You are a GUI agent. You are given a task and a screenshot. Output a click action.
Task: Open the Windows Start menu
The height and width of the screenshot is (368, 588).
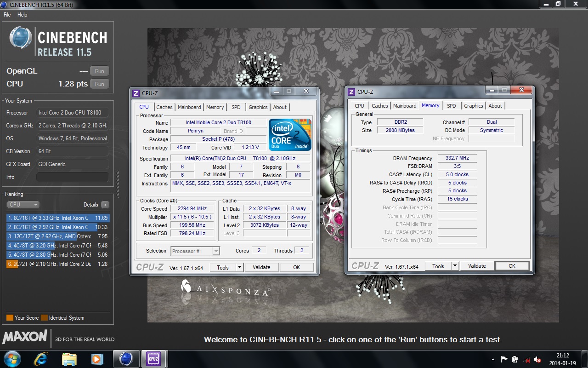[12, 359]
